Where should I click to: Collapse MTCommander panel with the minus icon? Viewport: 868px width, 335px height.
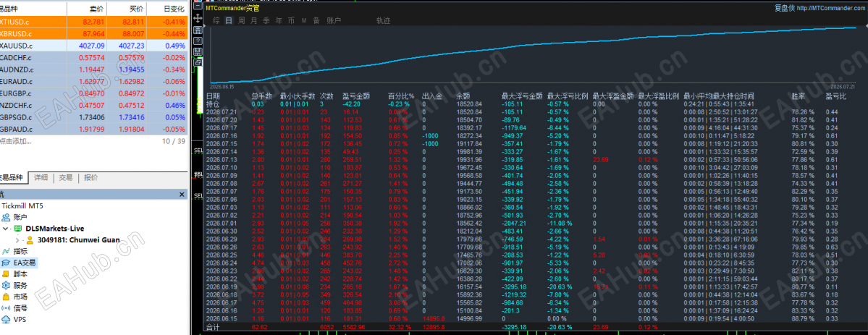pos(198,6)
